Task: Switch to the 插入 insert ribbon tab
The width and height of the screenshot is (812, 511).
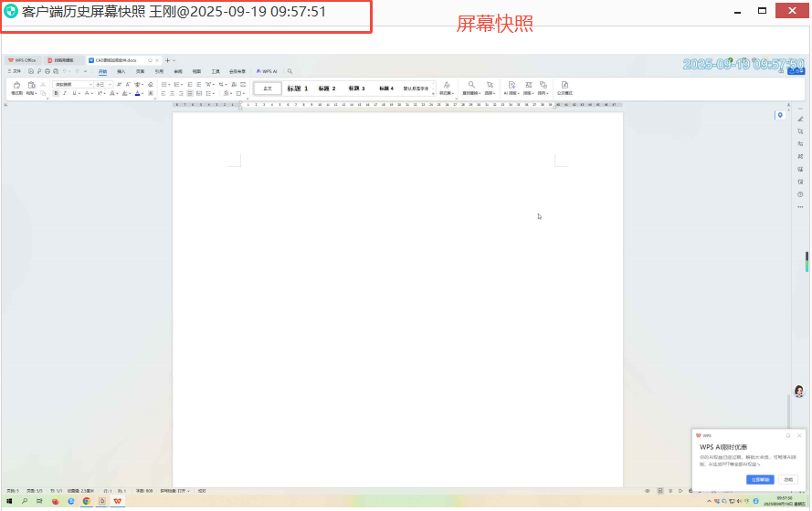Action: pyautogui.click(x=121, y=71)
